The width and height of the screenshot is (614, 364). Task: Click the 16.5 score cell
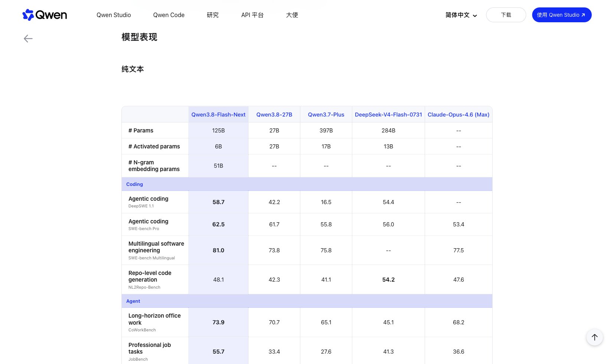click(x=326, y=202)
